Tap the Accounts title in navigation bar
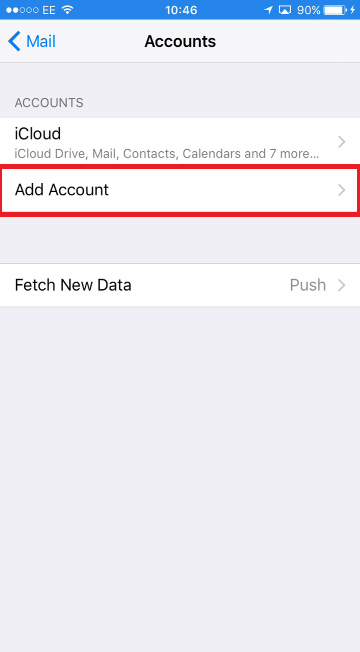This screenshot has height=652, width=360. pos(180,42)
